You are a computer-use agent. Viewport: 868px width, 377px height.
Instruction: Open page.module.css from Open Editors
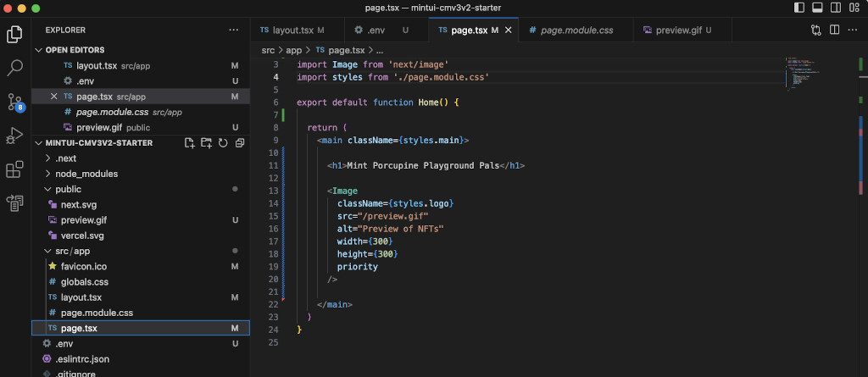point(141,112)
